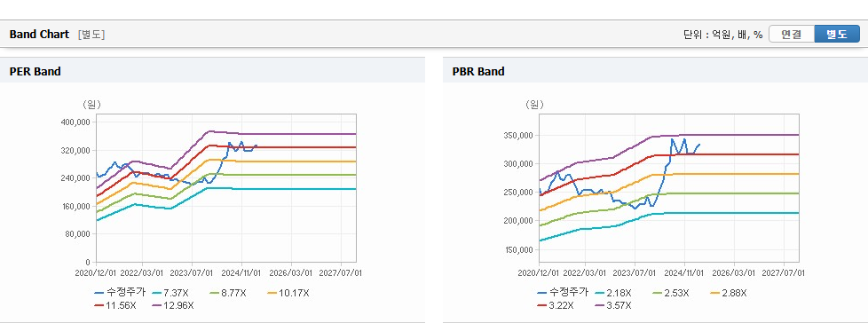Click 2023/07/01 date label under PBR chart
868x323 pixels.
click(635, 272)
